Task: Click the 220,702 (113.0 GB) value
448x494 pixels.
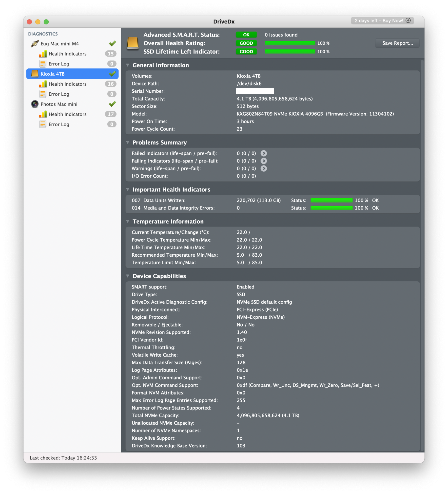Action: click(259, 200)
